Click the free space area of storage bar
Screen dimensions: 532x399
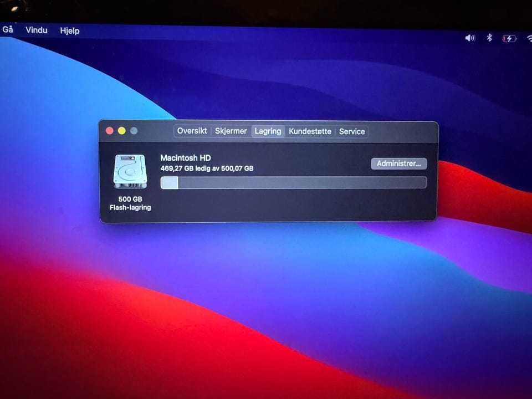coord(302,182)
